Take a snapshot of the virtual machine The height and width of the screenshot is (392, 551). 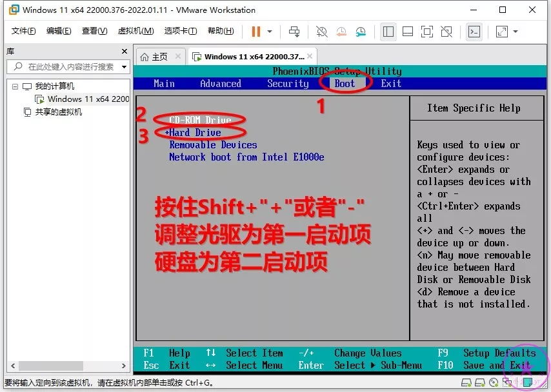321,32
